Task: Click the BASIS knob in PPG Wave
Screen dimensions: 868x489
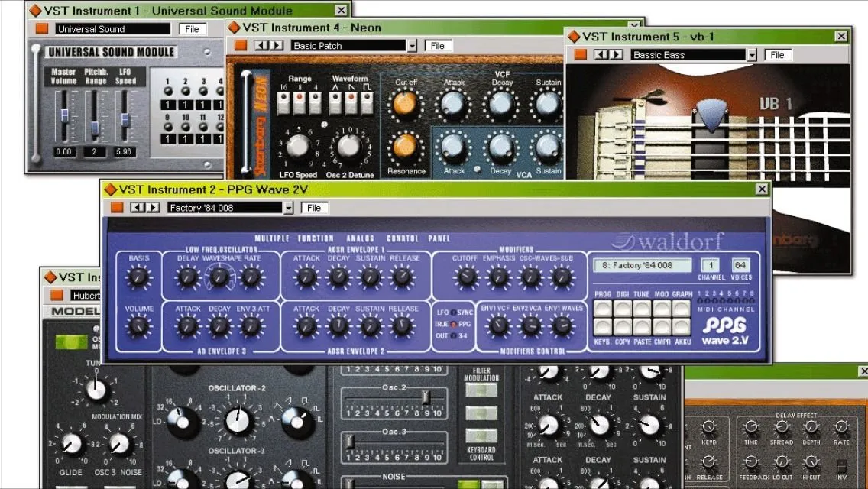Action: (138, 277)
